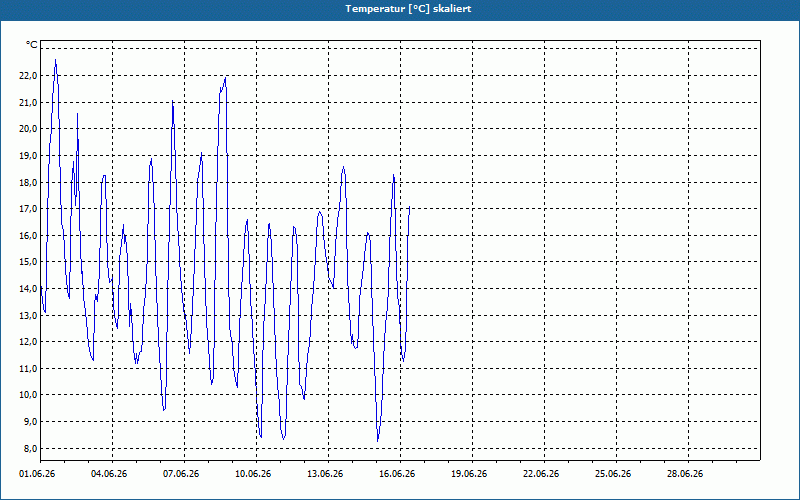The image size is (800, 500).
Task: Click the date label 22.06.26
Action: [541, 474]
